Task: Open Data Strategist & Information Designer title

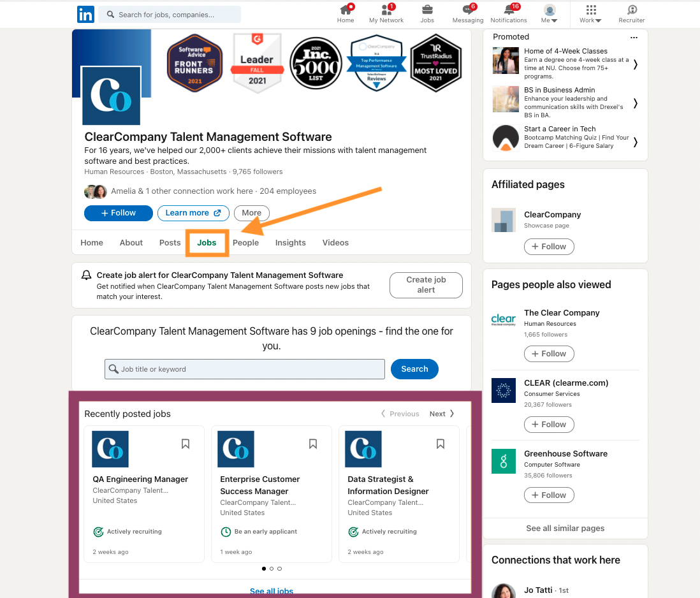Action: point(388,485)
